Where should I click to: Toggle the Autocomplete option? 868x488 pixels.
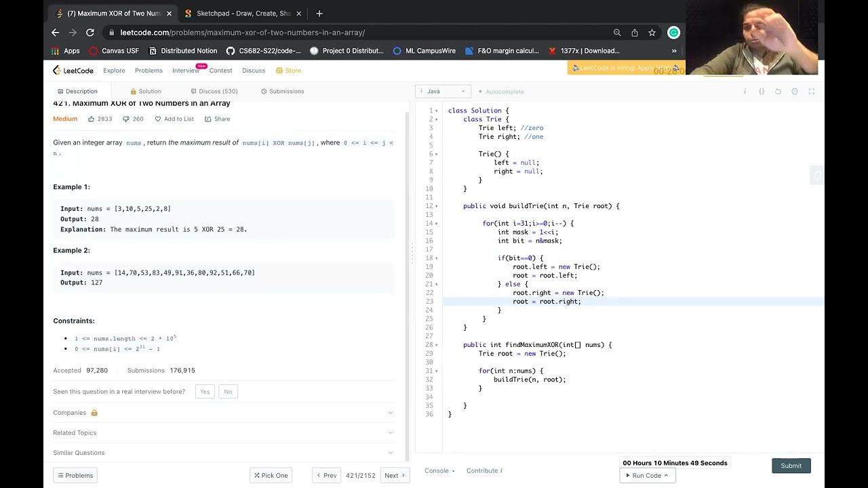[x=501, y=91]
